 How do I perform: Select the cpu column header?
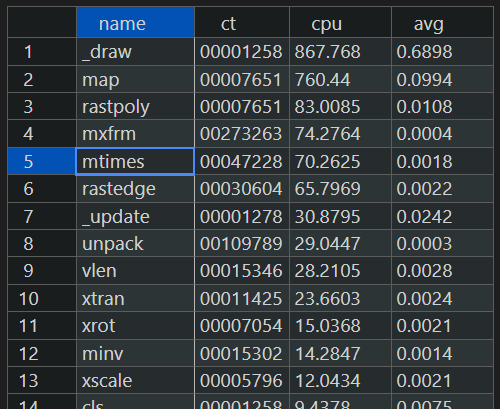coord(340,22)
